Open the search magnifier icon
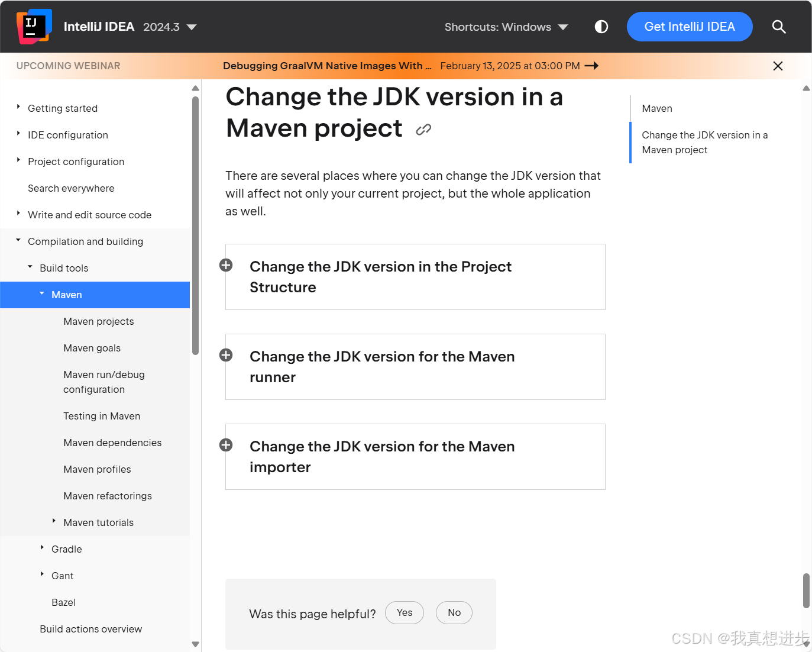The image size is (812, 652). point(779,27)
